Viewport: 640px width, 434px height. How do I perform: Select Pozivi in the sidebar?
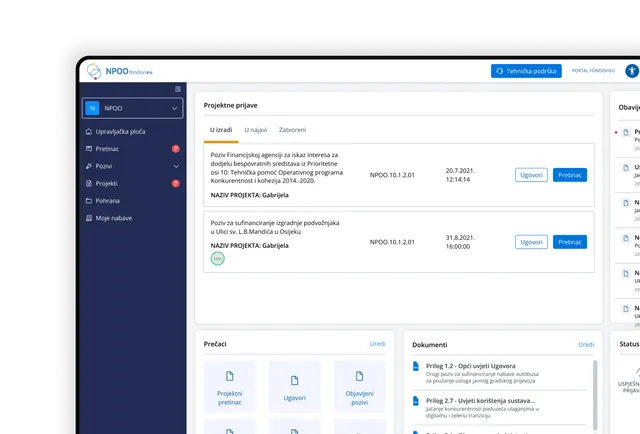coord(104,166)
